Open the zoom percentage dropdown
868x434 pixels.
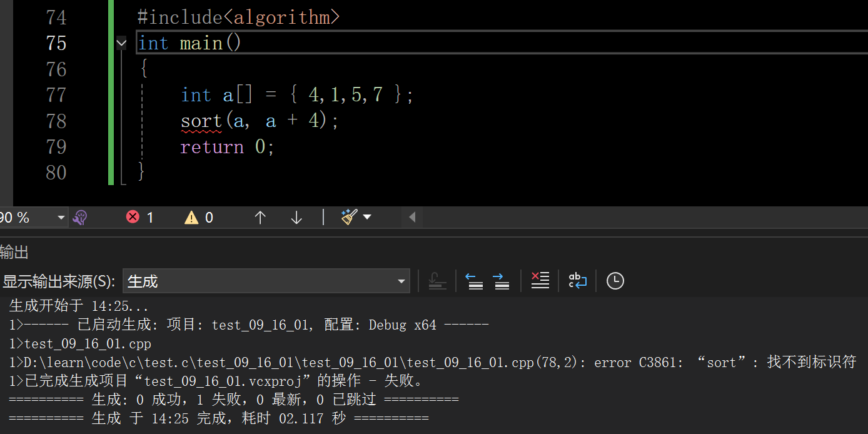point(61,218)
